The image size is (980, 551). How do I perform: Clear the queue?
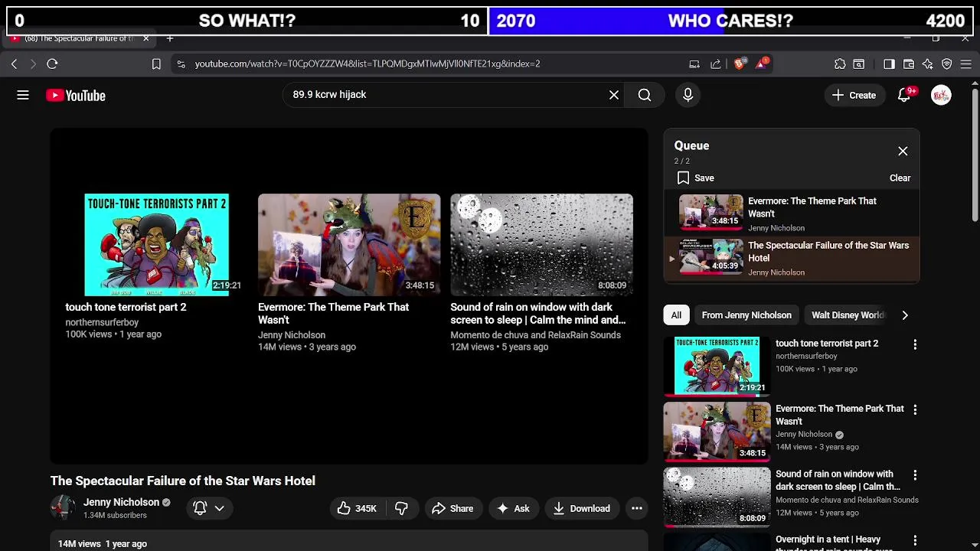(900, 178)
